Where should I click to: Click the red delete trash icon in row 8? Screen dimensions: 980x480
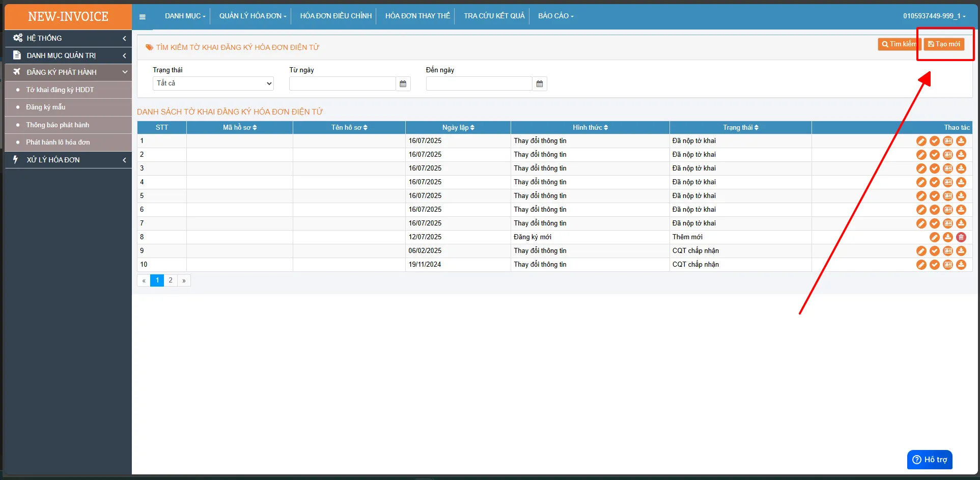pyautogui.click(x=961, y=237)
